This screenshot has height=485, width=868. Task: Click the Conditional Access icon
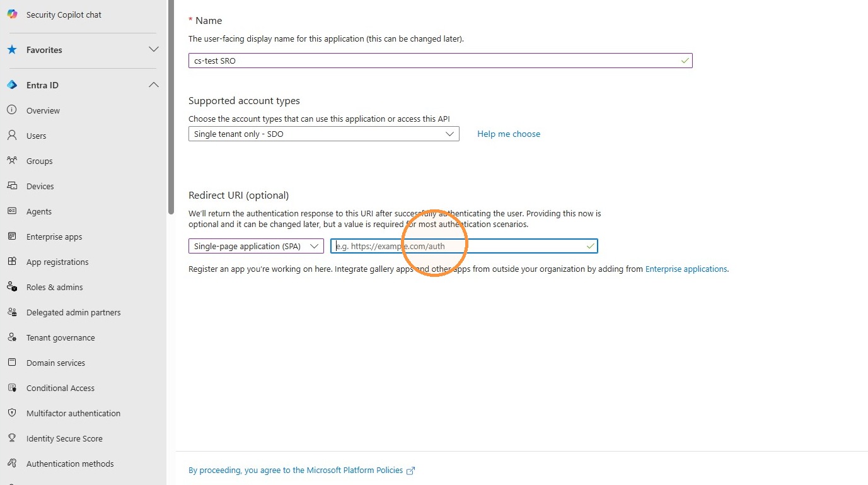[x=12, y=388]
